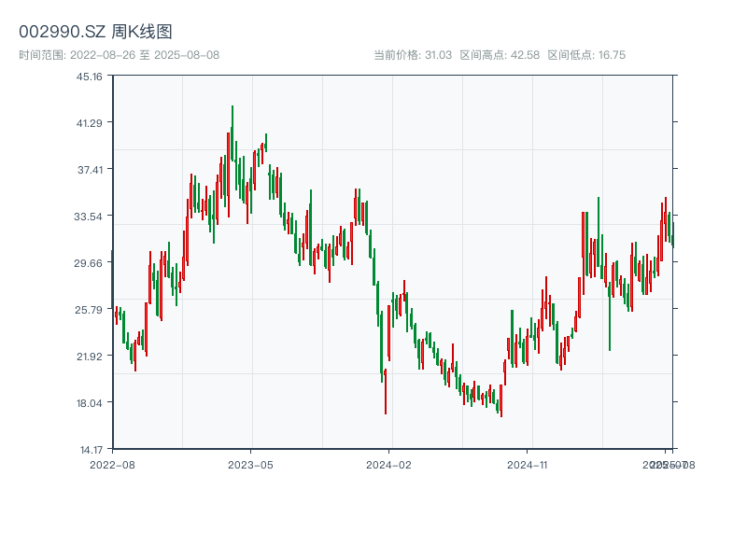The width and height of the screenshot is (747, 560).
Task: Click the 18.04 y-axis price label
Action: (x=90, y=402)
